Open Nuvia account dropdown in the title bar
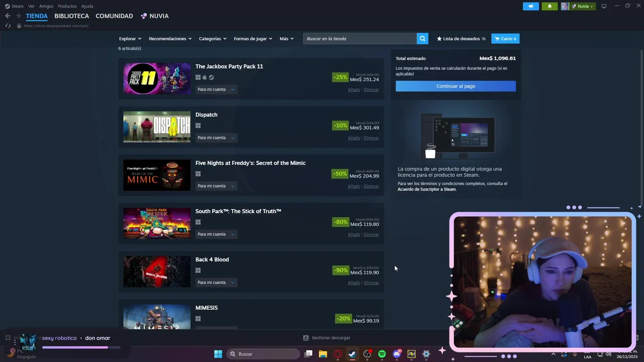The image size is (644, 362). (583, 6)
